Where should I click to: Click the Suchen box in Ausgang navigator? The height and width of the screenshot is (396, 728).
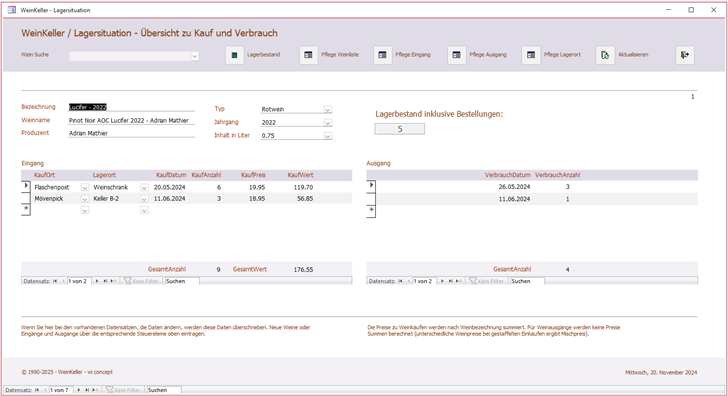click(527, 281)
